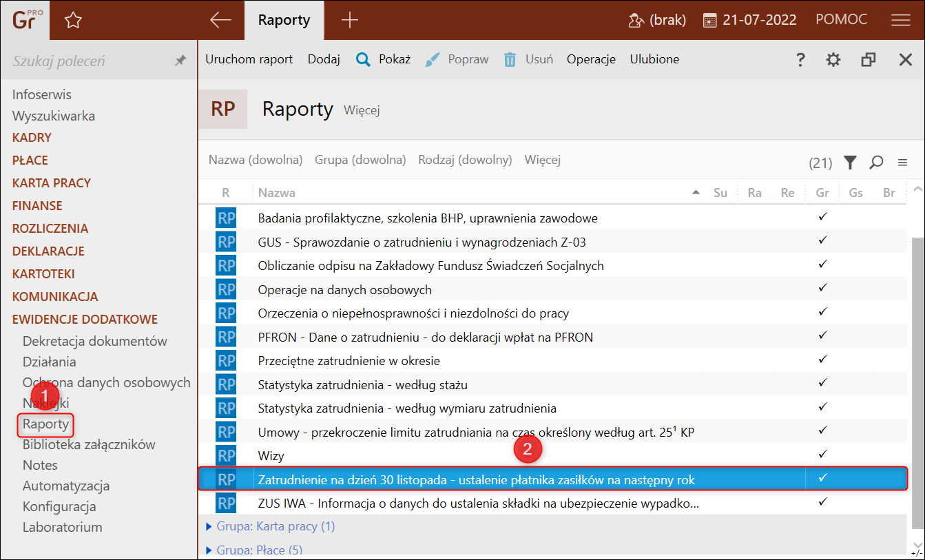Toggle Gr checkmark for Przeciętne zatrudnienie report
The image size is (925, 560).
click(822, 360)
